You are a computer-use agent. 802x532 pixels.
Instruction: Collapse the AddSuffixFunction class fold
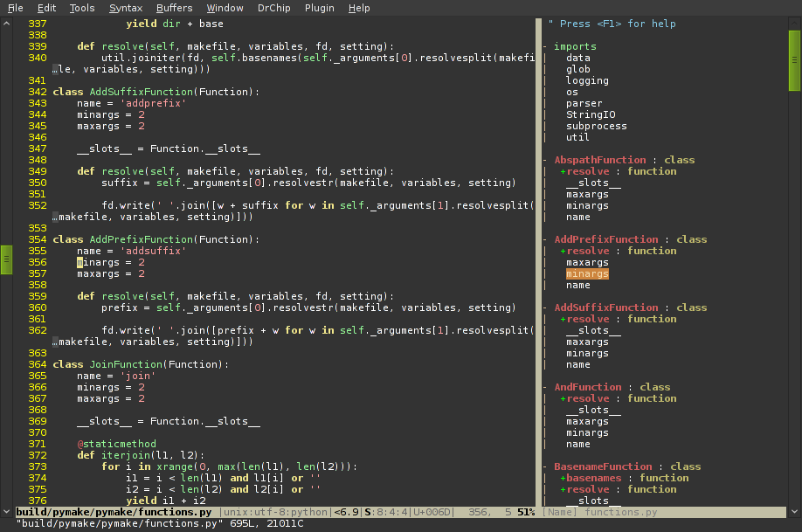(x=545, y=307)
